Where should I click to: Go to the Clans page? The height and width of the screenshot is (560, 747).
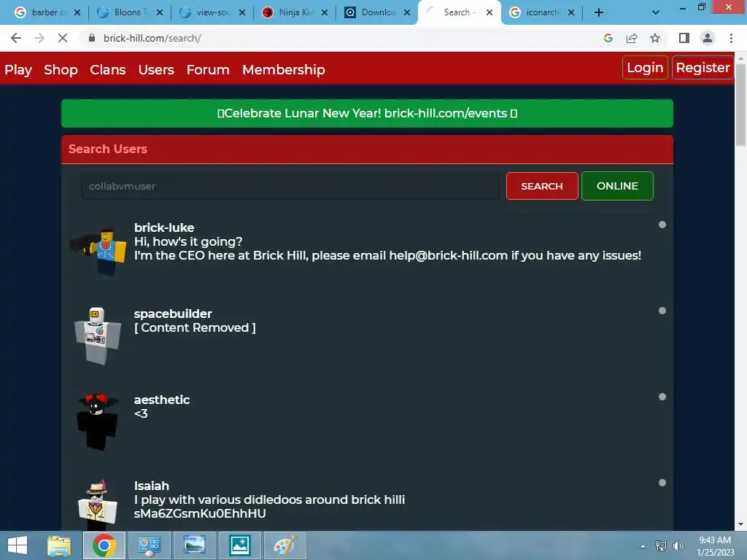pos(108,69)
